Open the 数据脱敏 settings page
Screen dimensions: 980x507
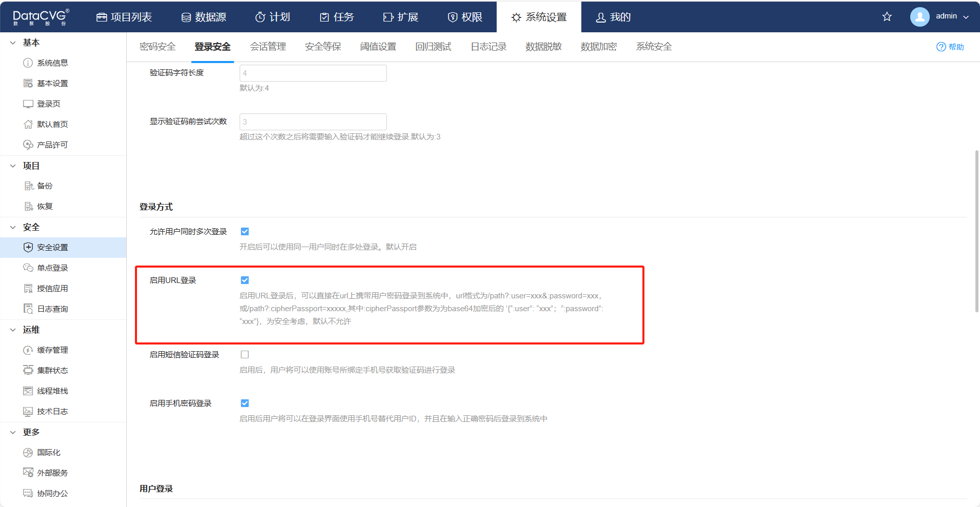tap(542, 46)
